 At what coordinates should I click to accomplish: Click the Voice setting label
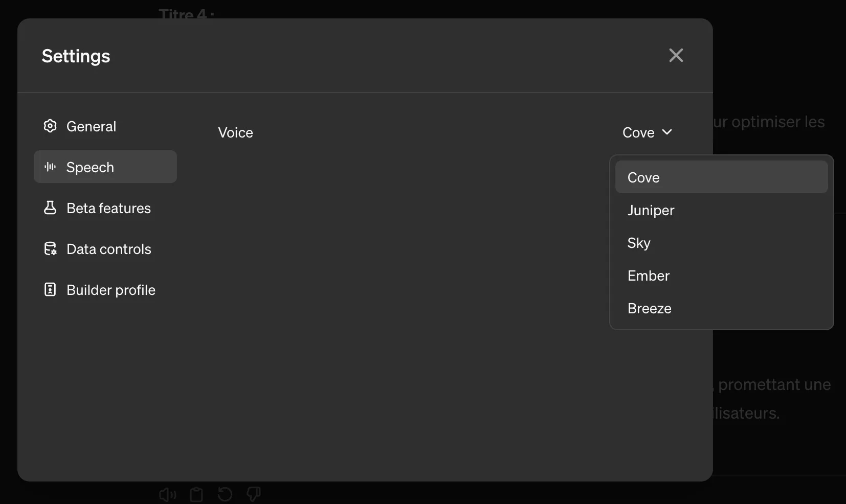pos(235,132)
